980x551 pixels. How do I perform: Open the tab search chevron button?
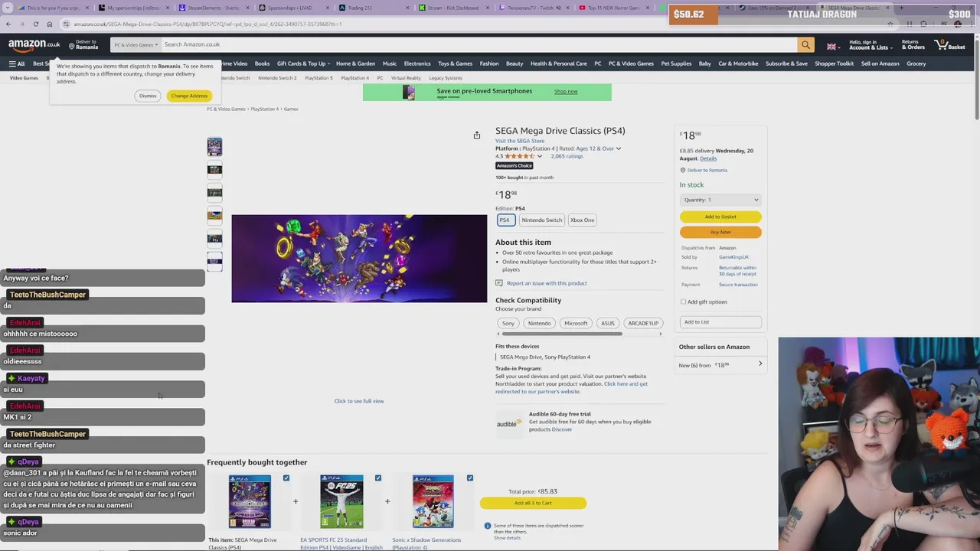[7, 8]
